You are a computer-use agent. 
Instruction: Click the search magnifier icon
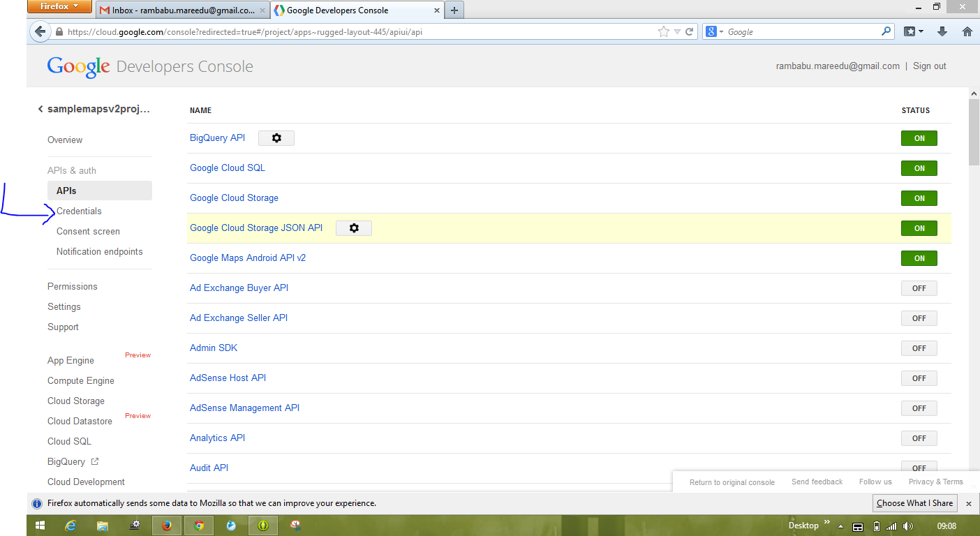(886, 31)
